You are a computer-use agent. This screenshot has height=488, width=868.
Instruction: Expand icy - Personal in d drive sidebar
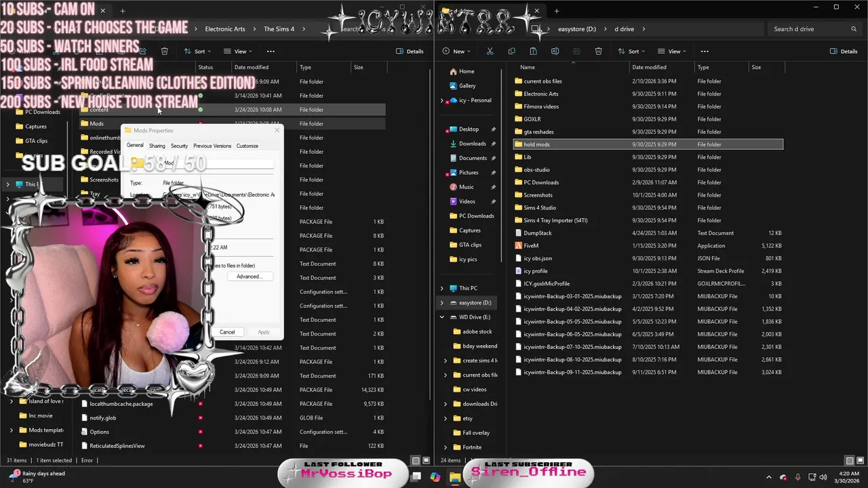pyautogui.click(x=442, y=100)
